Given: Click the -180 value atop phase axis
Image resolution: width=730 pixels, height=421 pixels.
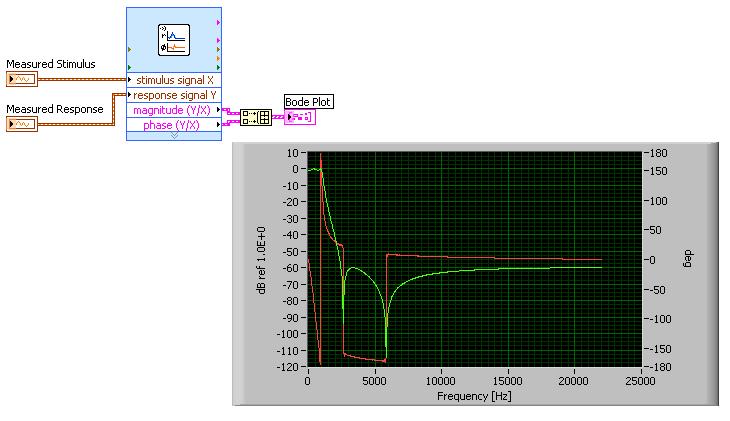Looking at the screenshot, I should pyautogui.click(x=657, y=153).
